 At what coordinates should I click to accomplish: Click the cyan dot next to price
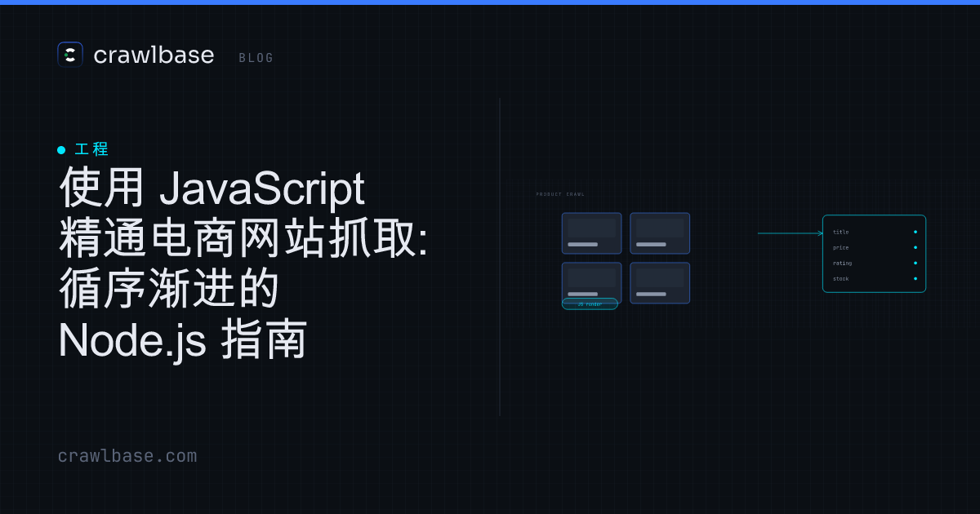(915, 247)
